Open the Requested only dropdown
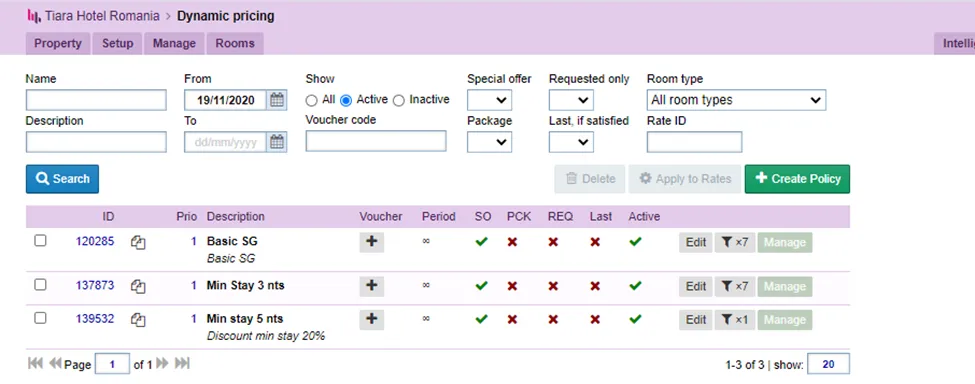The width and height of the screenshot is (975, 384). [x=571, y=100]
